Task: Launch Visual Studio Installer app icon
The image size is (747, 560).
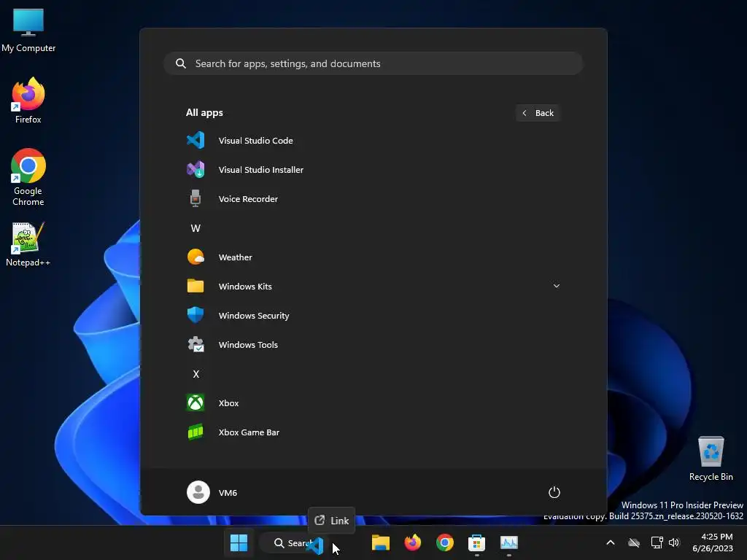Action: [196, 169]
